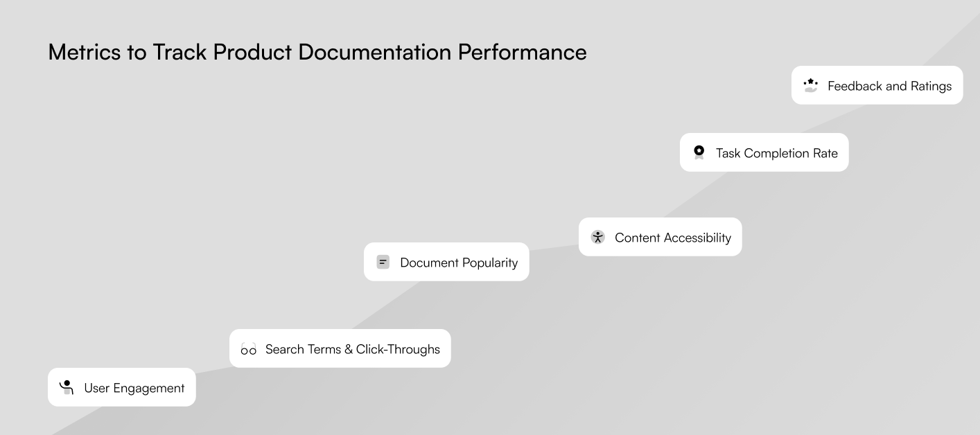Image resolution: width=980 pixels, height=435 pixels.
Task: Click the word Engagement in the bottom card
Action: click(x=149, y=388)
